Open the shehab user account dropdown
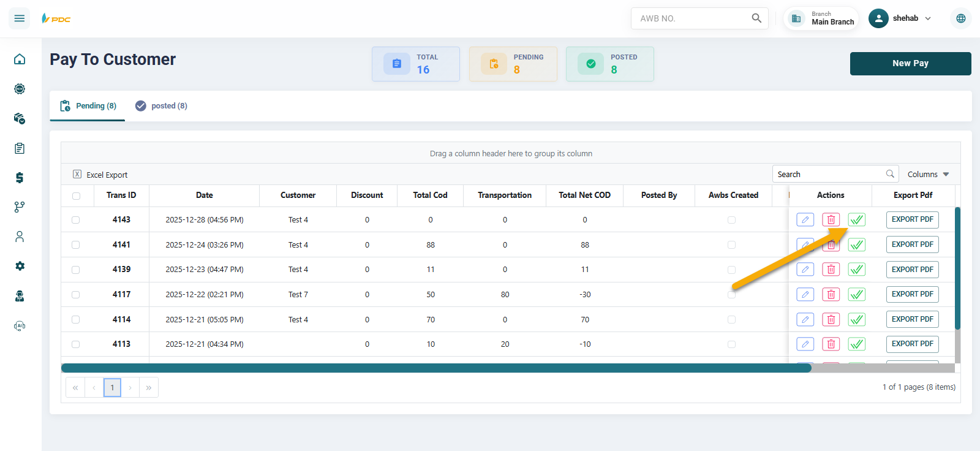The height and width of the screenshot is (451, 980). coord(902,18)
